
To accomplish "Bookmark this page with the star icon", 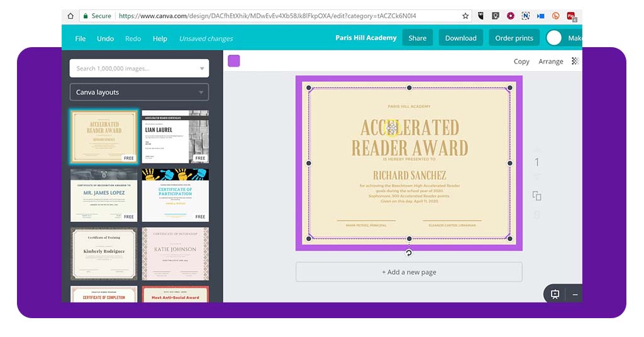I will coord(465,16).
